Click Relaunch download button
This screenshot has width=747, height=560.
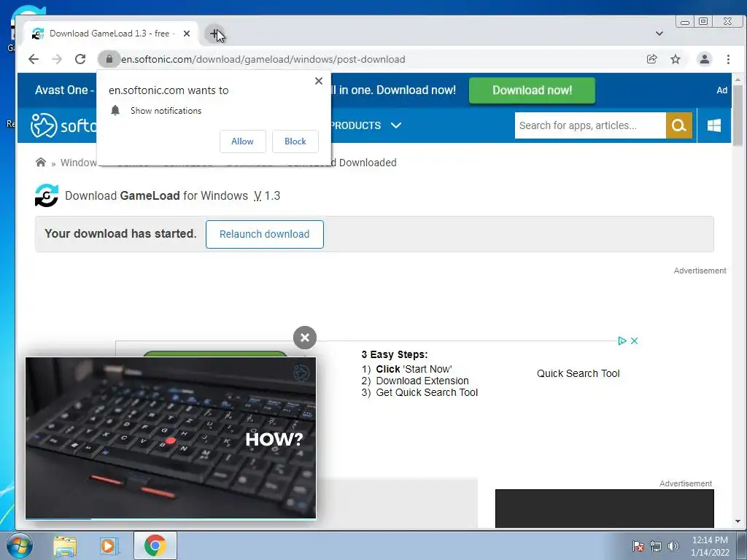point(264,234)
